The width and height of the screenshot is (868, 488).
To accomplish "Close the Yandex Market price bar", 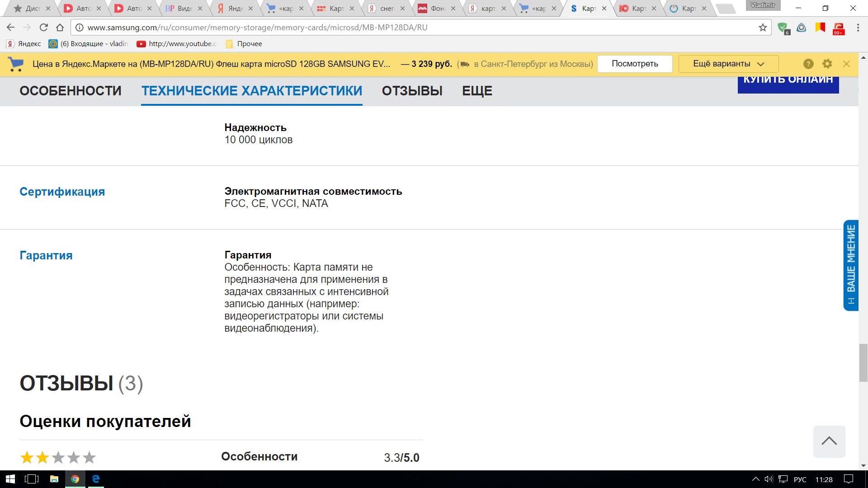I will [x=846, y=64].
